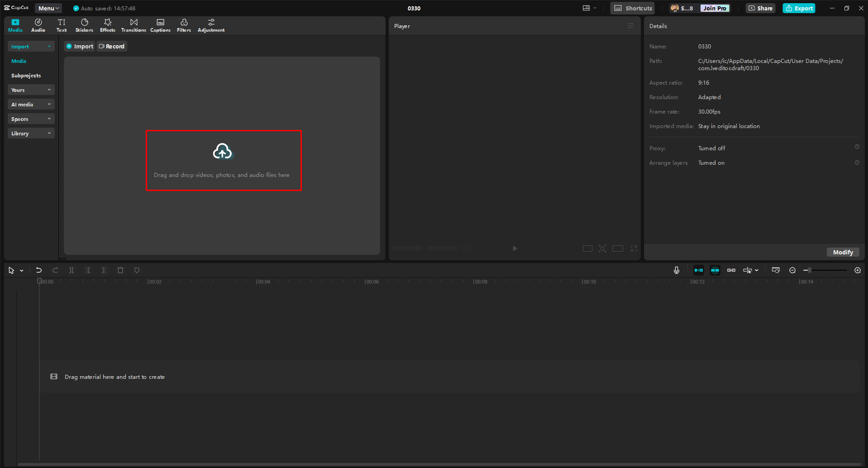868x468 pixels.
Task: Open the Stickers panel
Action: pyautogui.click(x=84, y=25)
